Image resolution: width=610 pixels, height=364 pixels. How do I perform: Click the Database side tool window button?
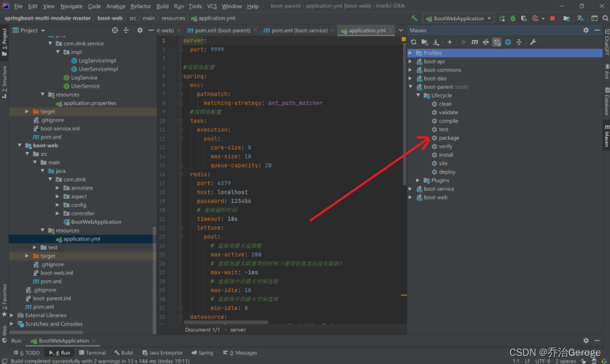click(607, 101)
